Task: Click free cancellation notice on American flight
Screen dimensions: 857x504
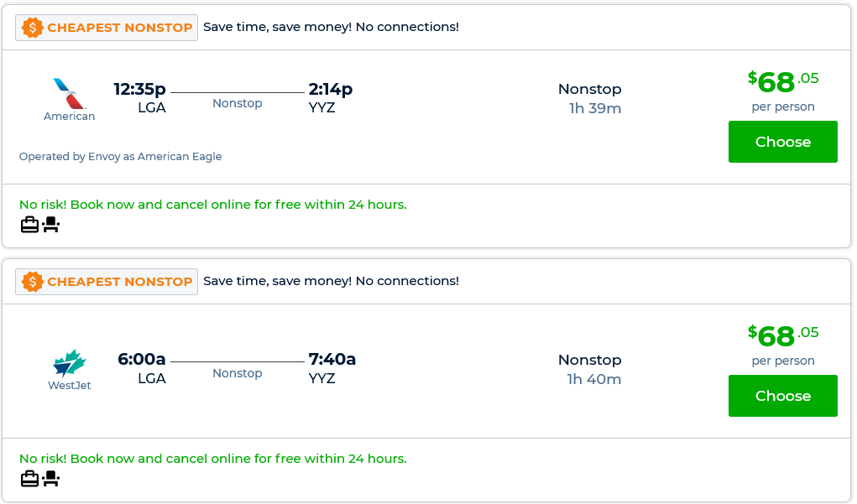Action: [x=212, y=205]
